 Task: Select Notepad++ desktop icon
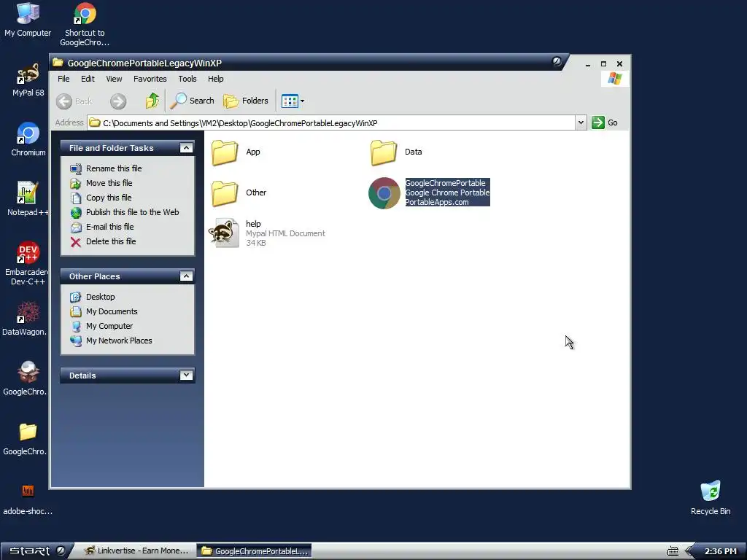pos(28,193)
